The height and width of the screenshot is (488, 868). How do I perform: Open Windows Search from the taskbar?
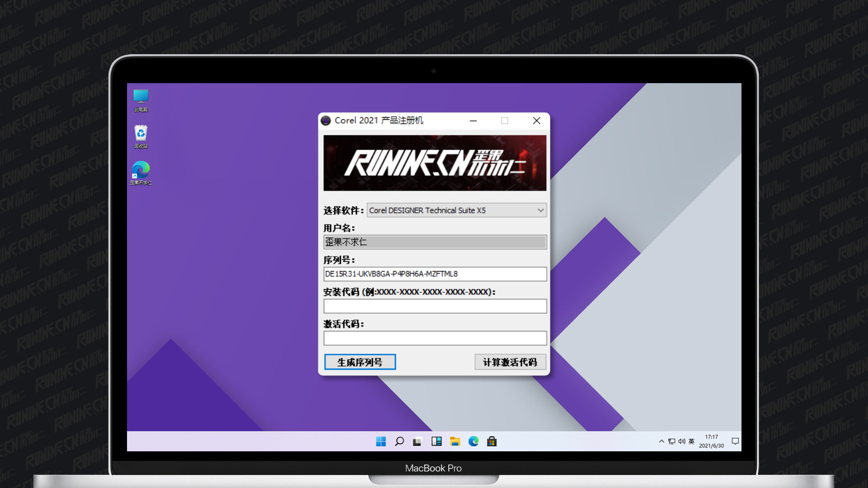point(399,442)
